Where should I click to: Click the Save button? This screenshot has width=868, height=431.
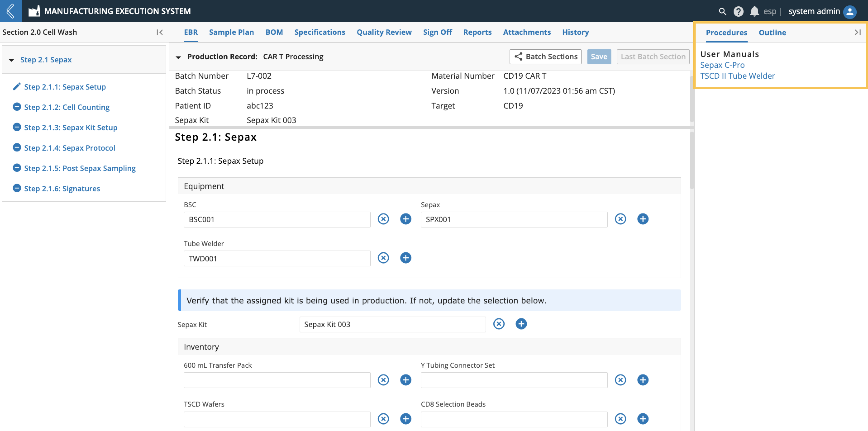click(599, 57)
